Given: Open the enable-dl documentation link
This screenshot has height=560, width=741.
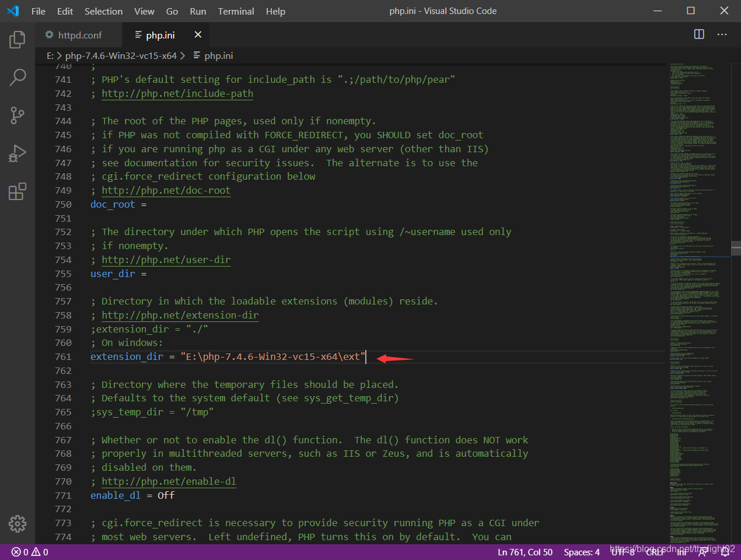Looking at the screenshot, I should (x=169, y=481).
